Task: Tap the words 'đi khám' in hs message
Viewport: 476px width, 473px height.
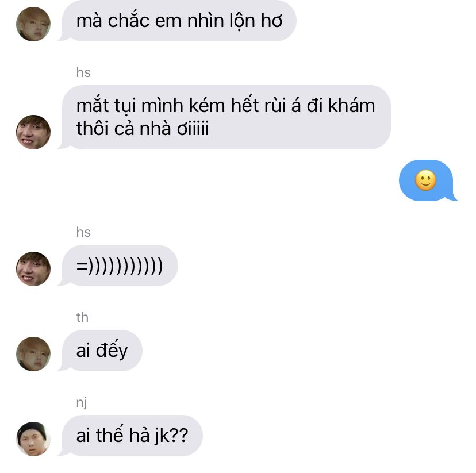Action: [341, 106]
